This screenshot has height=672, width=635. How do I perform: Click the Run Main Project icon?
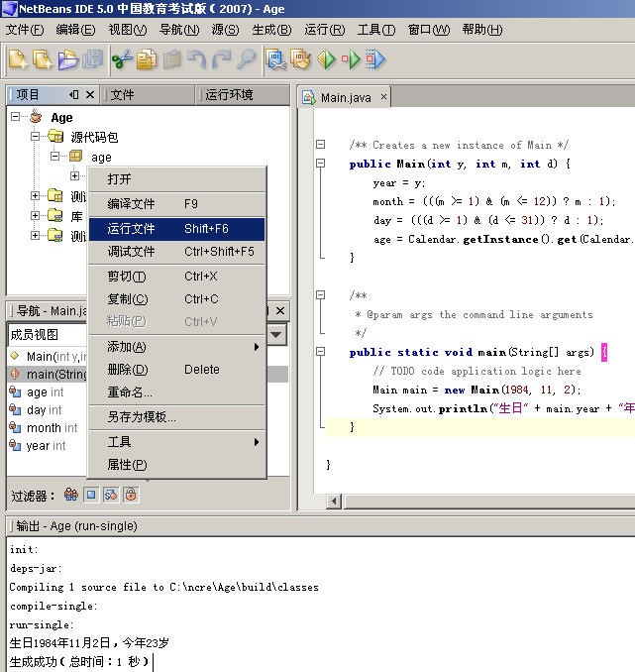tap(326, 59)
